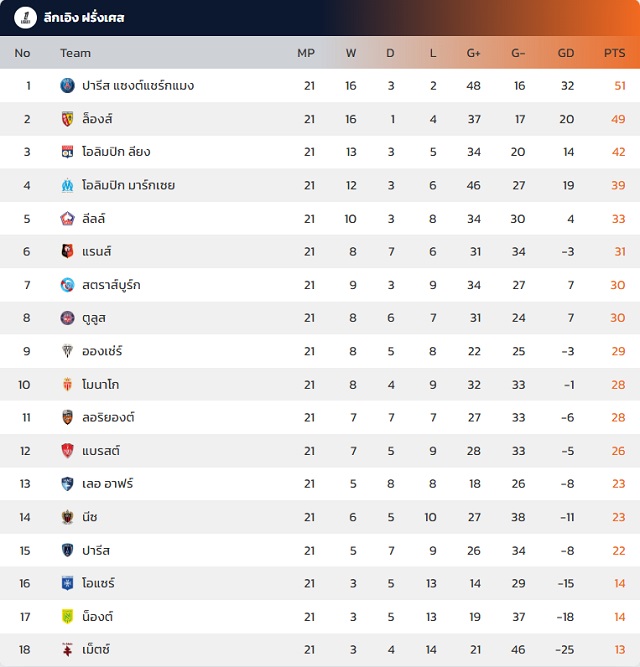
Task: Open the ปารีส แซงต์แชร์กแมง team link
Action: tap(138, 86)
